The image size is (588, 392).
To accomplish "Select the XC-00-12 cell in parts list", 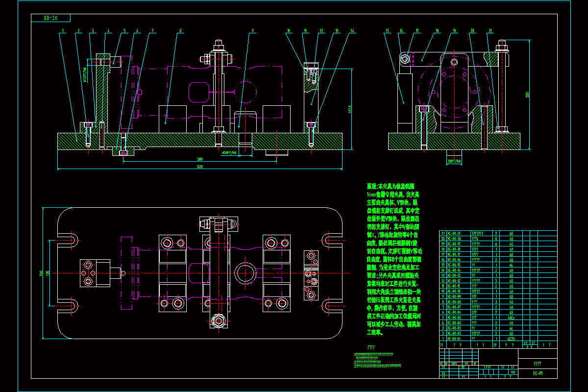I will click(459, 281).
